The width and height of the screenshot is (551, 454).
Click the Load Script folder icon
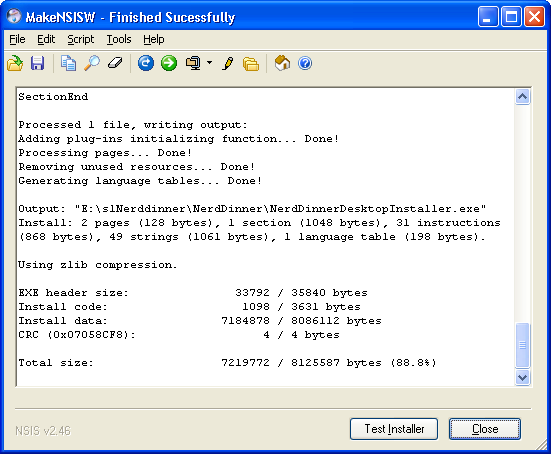pos(15,64)
